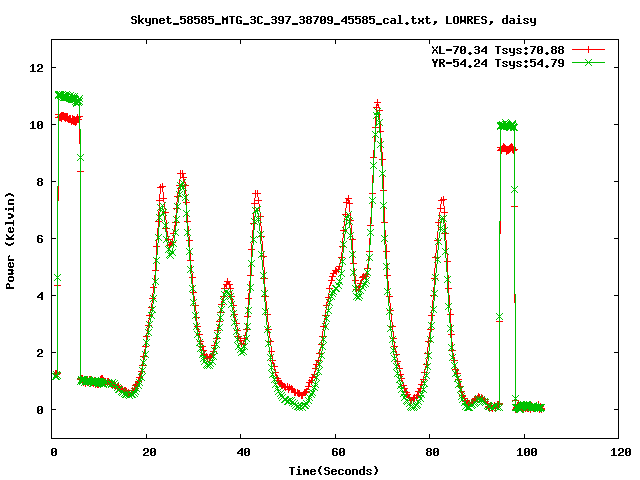Click the Time(Seconds) x-axis label
This screenshot has width=640, height=480.
coord(333,471)
